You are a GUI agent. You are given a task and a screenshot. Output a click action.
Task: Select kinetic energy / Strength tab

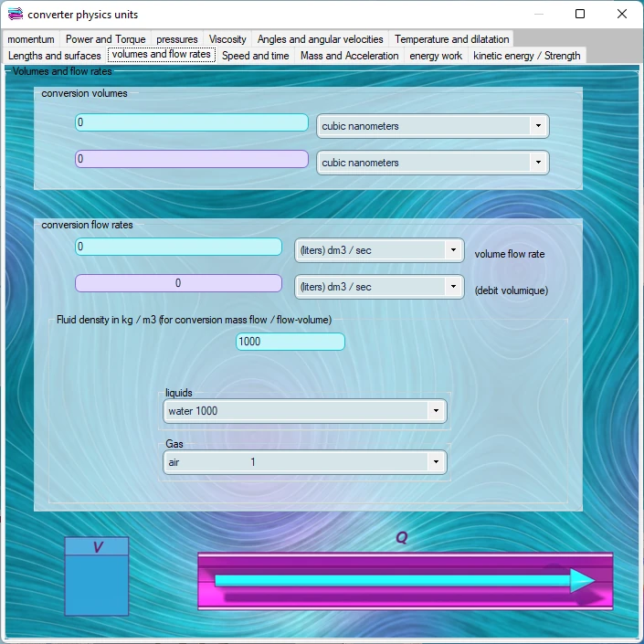coord(527,56)
